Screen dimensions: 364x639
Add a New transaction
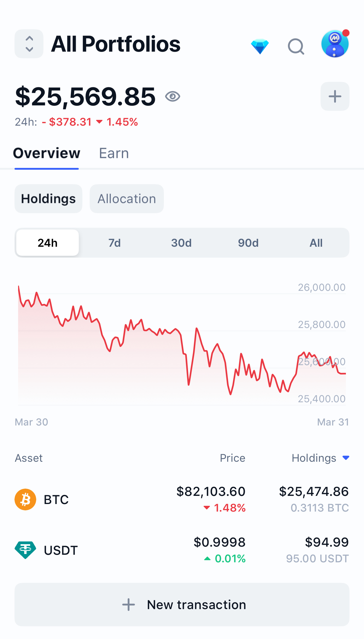pyautogui.click(x=182, y=605)
